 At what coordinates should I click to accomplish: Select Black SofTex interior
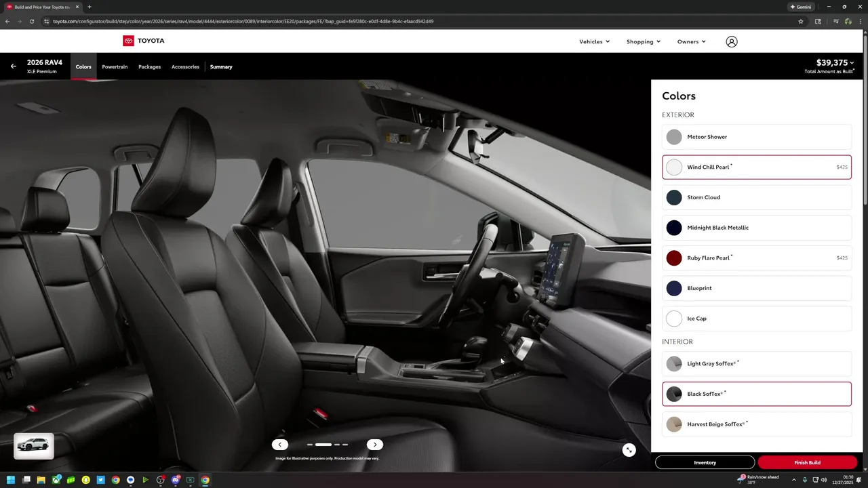(757, 394)
